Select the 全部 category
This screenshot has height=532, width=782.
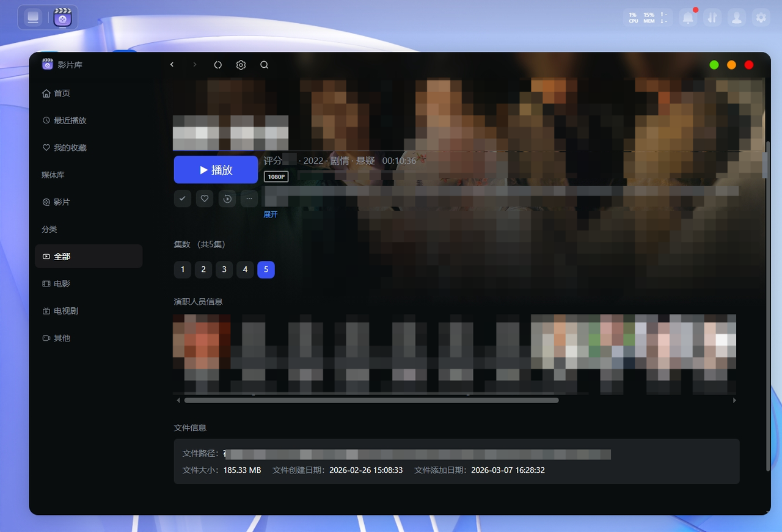tap(89, 257)
